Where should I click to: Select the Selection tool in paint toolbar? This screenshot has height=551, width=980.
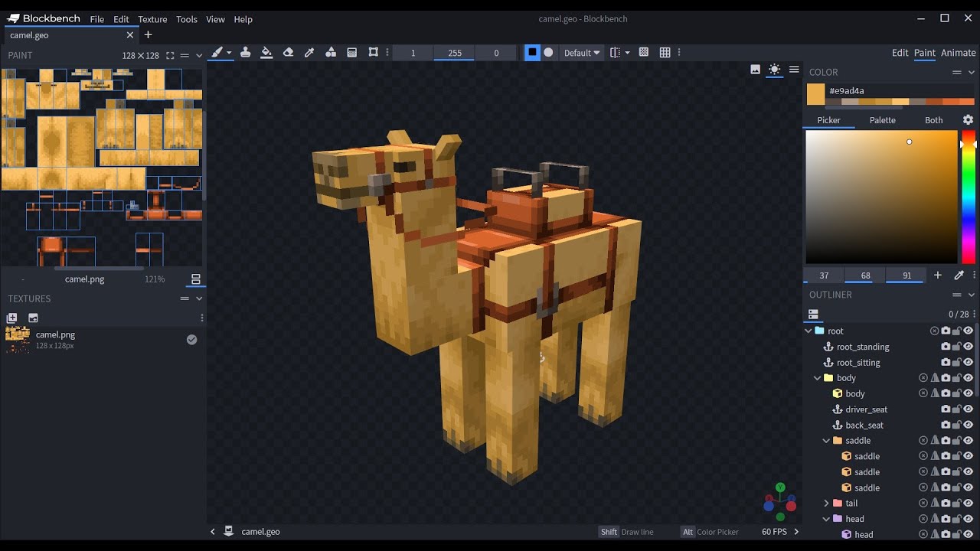click(x=374, y=53)
